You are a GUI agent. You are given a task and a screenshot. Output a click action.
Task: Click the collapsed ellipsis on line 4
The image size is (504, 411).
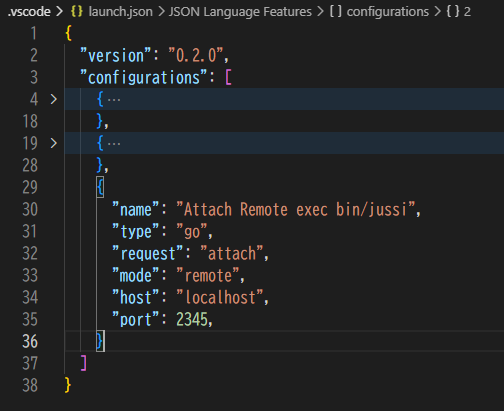(114, 99)
